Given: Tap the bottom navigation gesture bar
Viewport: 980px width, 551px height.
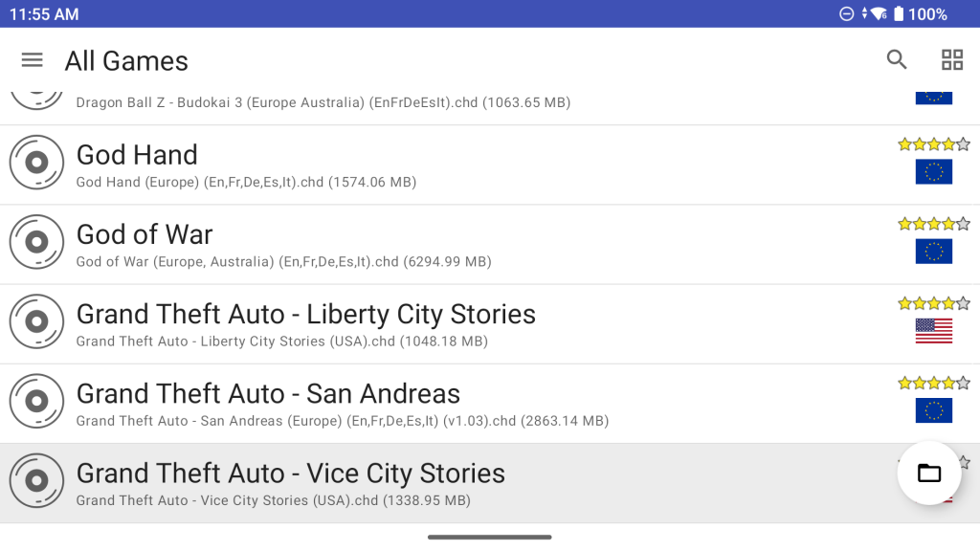Looking at the screenshot, I should coord(489,537).
